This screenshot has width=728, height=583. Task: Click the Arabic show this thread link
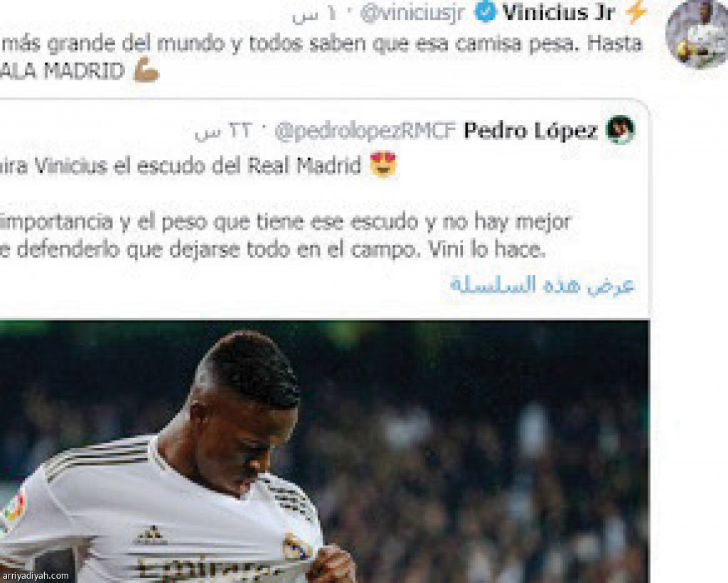tap(542, 285)
